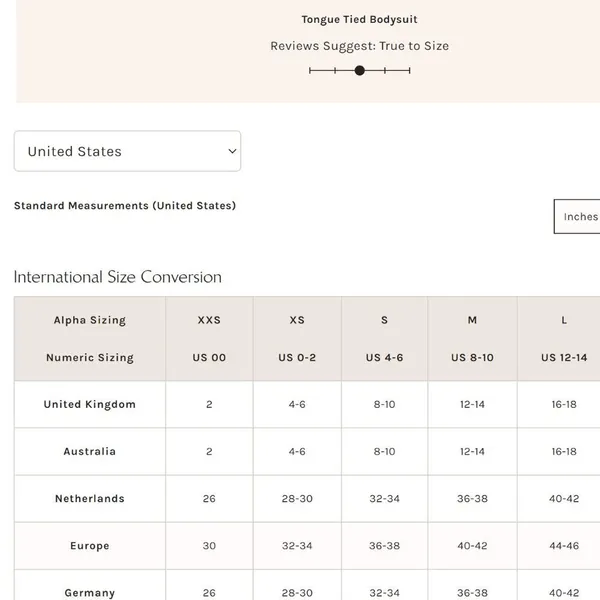Click Europe 40-42 cell under M
600x600 pixels.
472,546
